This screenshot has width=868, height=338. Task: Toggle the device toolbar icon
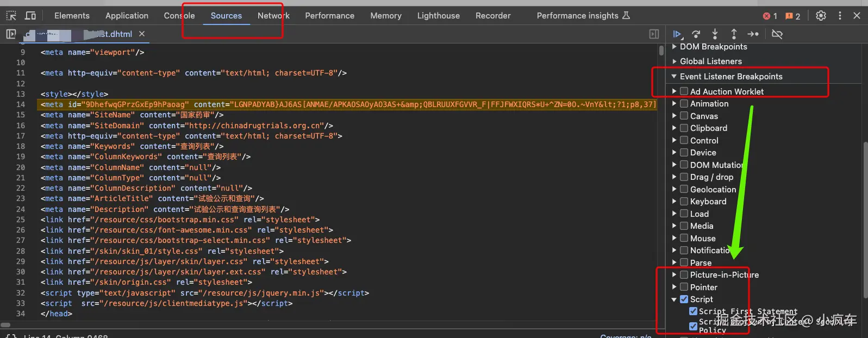click(30, 16)
